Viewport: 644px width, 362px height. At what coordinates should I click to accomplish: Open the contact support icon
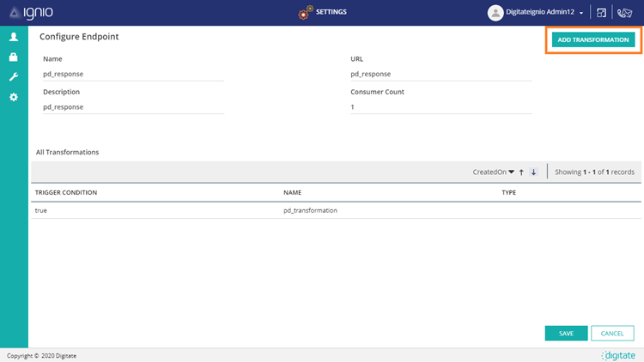(x=626, y=13)
